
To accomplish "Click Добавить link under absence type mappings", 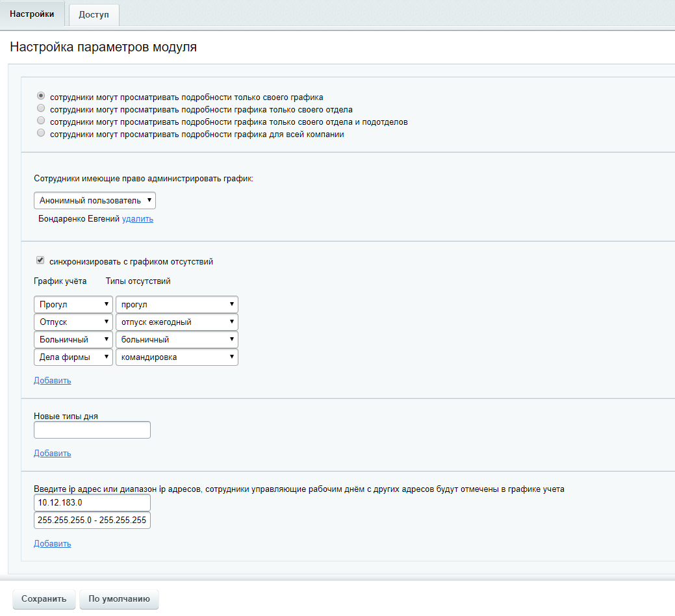I will (52, 380).
